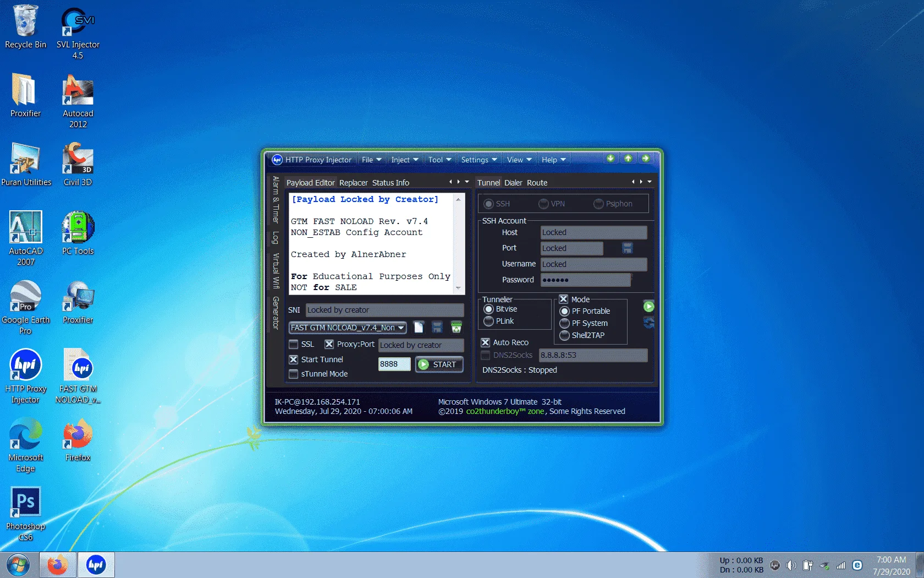Click the Firefox icon on the taskbar
The width and height of the screenshot is (924, 578).
coord(57,565)
